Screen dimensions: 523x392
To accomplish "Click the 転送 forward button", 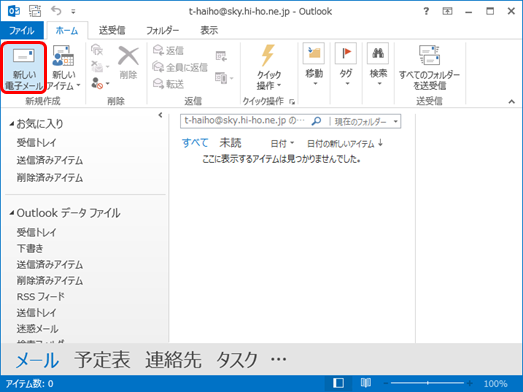I will click(168, 84).
